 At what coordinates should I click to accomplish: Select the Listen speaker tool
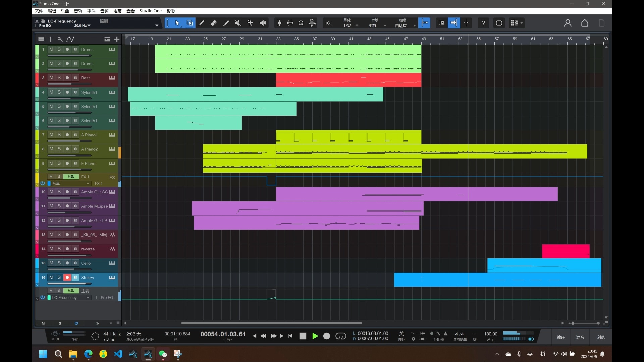pos(263,23)
